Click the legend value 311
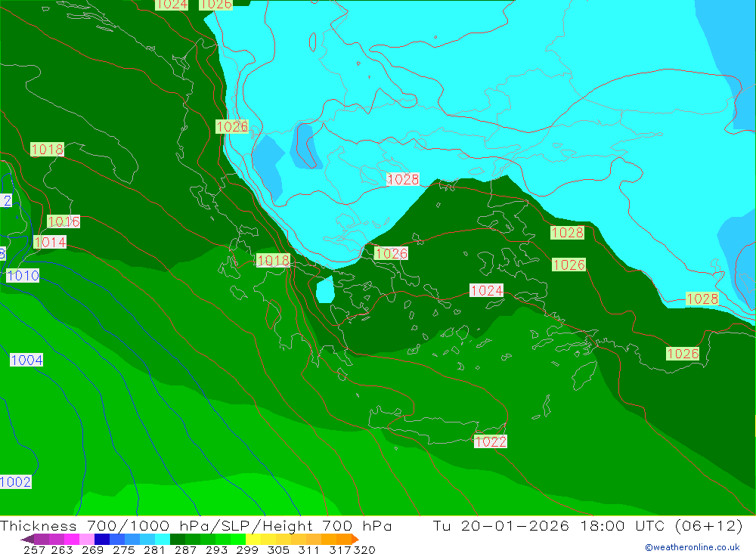Screen dimensions: 756x554 308,549
